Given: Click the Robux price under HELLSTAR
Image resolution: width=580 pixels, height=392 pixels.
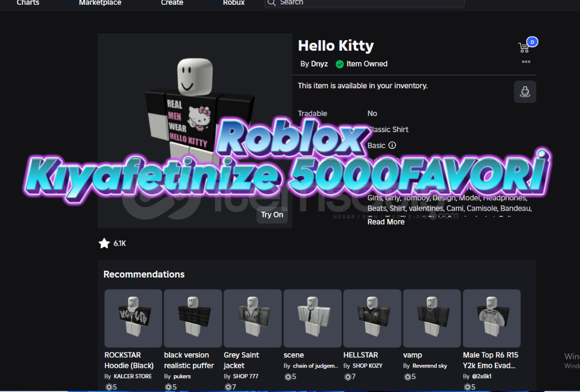Looking at the screenshot, I should tap(350, 376).
